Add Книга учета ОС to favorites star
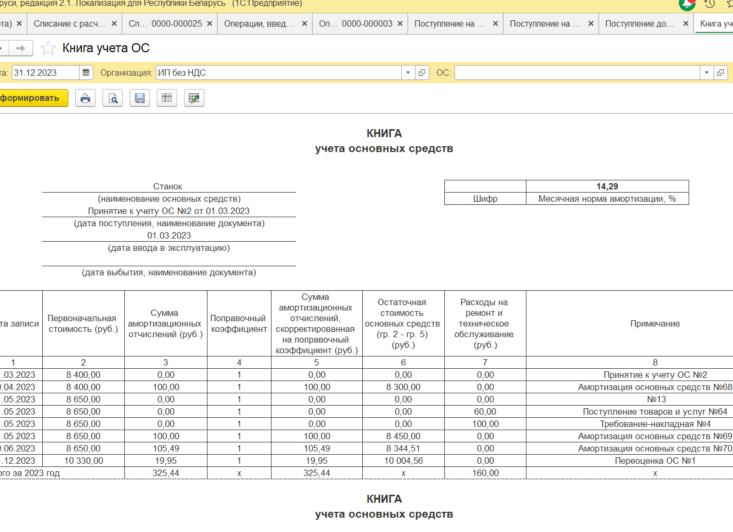733x532 pixels. point(48,48)
